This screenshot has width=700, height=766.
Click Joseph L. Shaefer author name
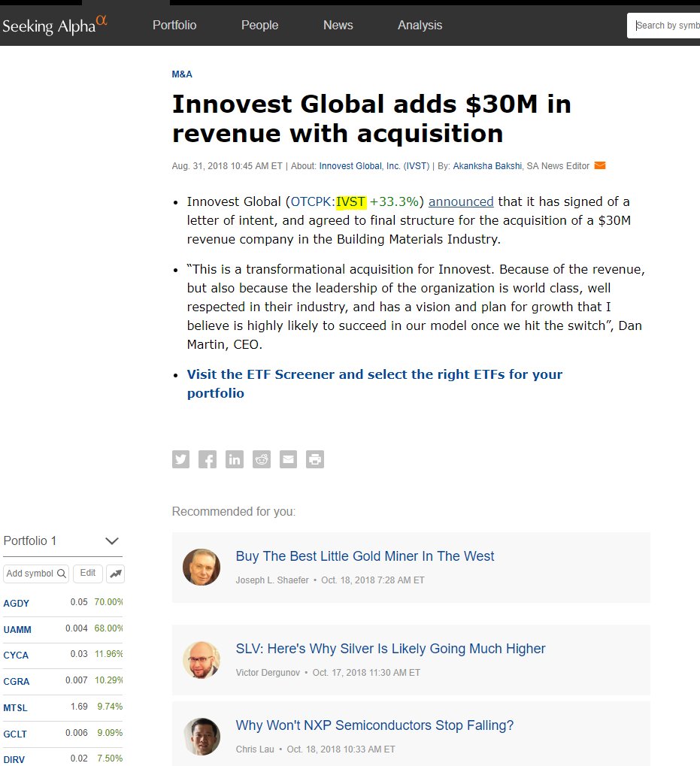(x=272, y=580)
